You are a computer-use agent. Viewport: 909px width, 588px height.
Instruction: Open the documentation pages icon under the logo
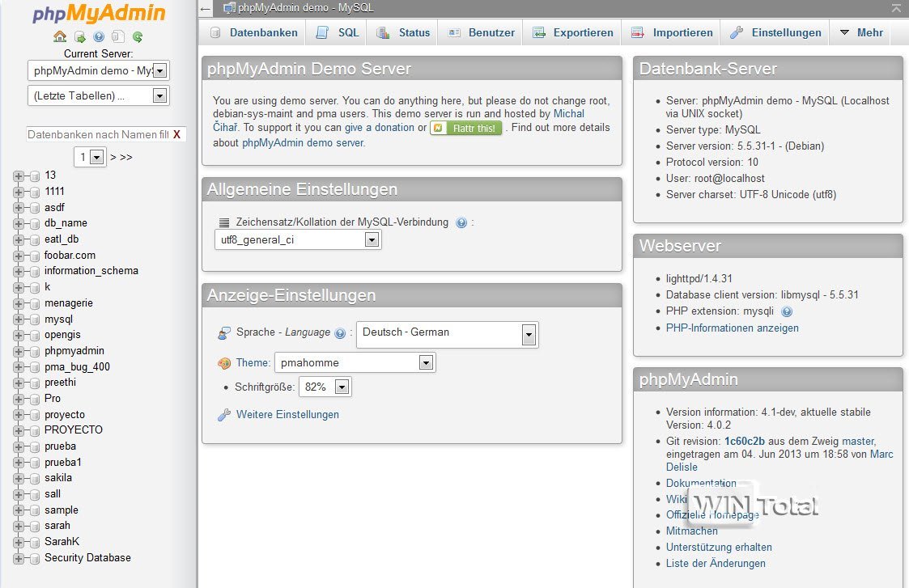point(117,37)
